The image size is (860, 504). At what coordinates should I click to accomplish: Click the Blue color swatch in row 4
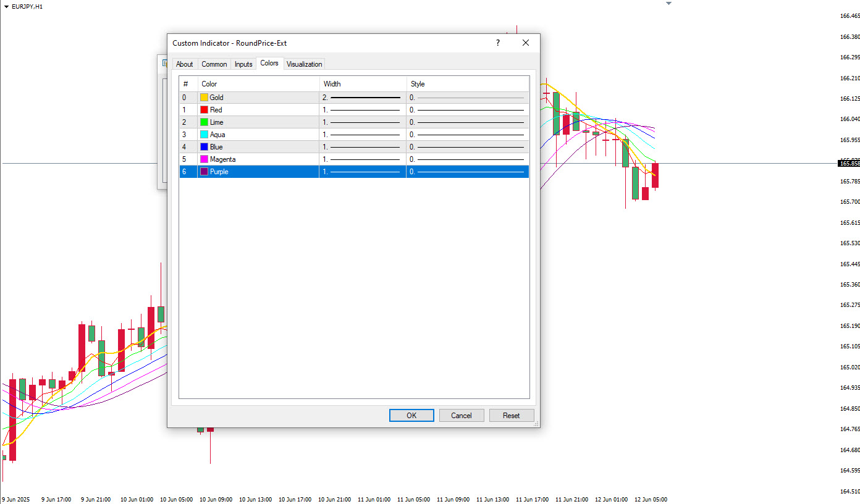204,147
